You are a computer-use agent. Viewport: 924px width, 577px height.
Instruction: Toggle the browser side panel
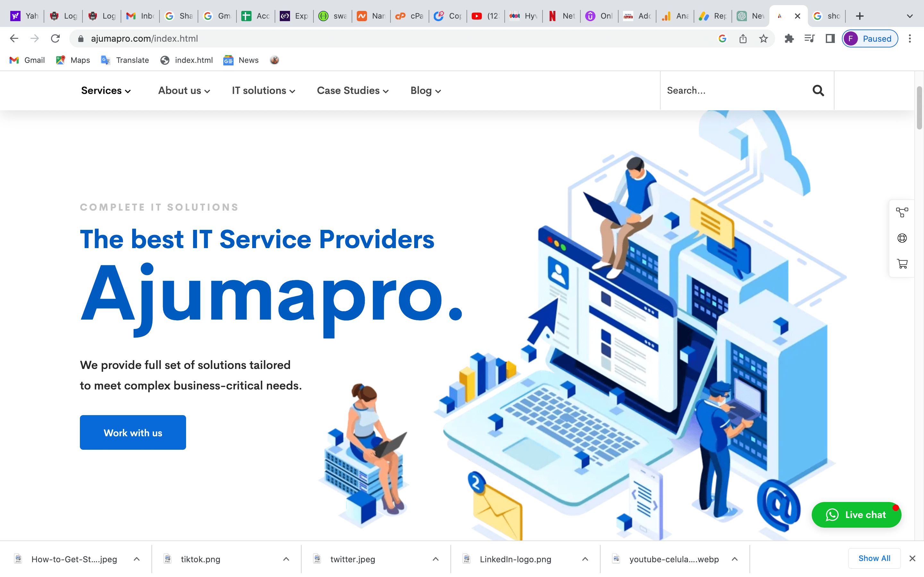pos(830,38)
